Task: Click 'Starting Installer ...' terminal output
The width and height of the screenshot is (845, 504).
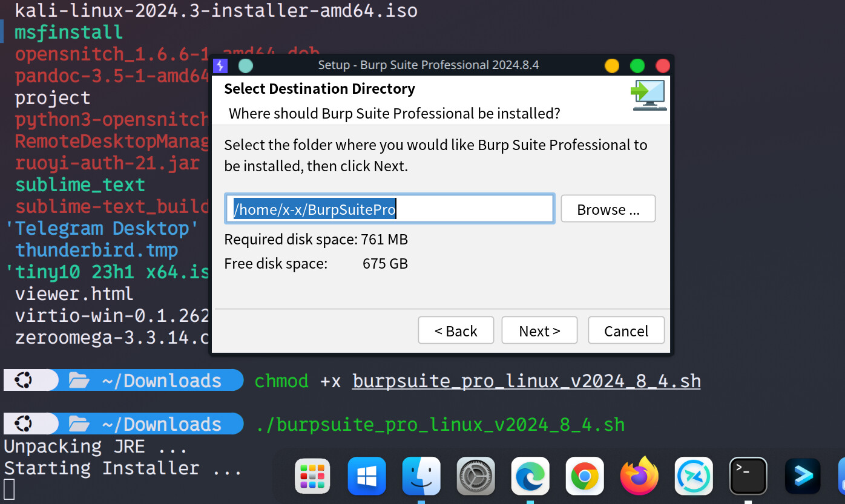Action: [123, 468]
